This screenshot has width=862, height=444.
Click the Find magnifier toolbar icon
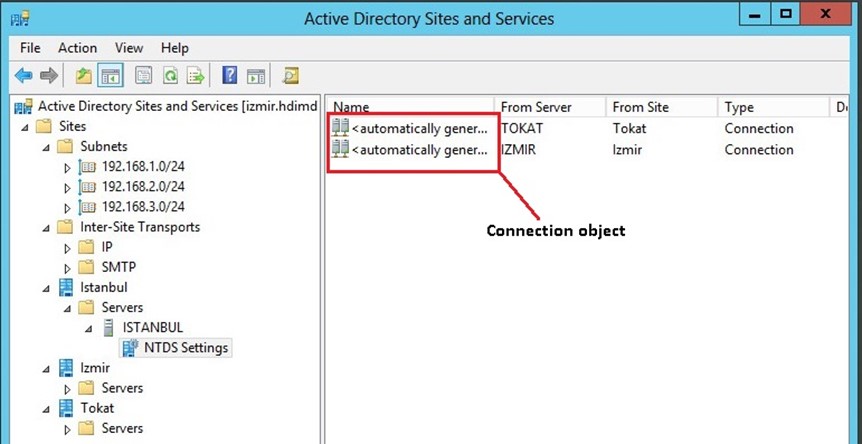point(290,75)
